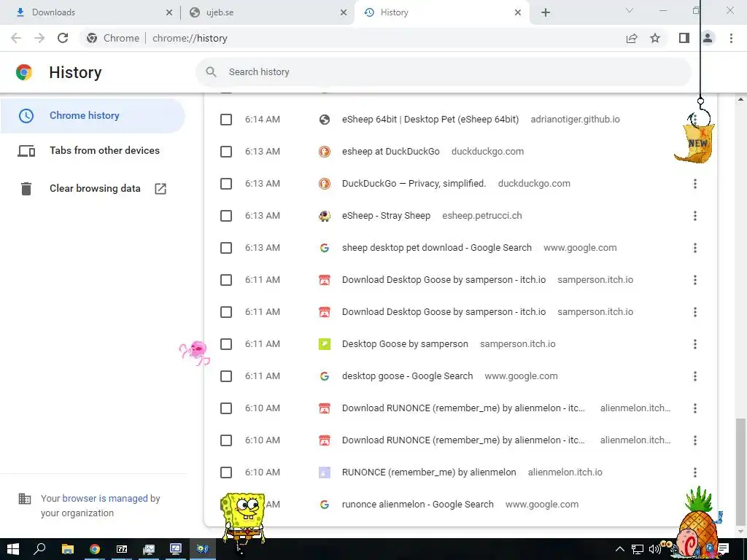Image resolution: width=747 pixels, height=560 pixels.
Task: Open actions menu for DuckDuckGo — Privacy, simplified
Action: pyautogui.click(x=695, y=184)
